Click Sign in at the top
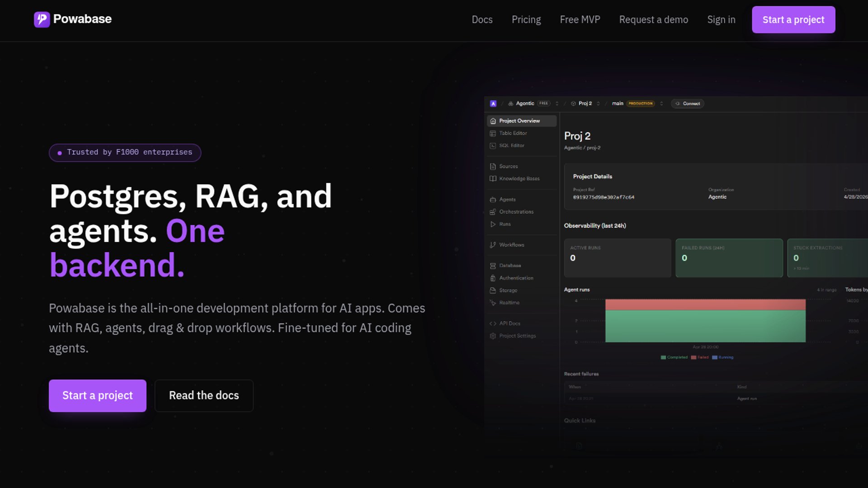This screenshot has width=868, height=488. (721, 20)
